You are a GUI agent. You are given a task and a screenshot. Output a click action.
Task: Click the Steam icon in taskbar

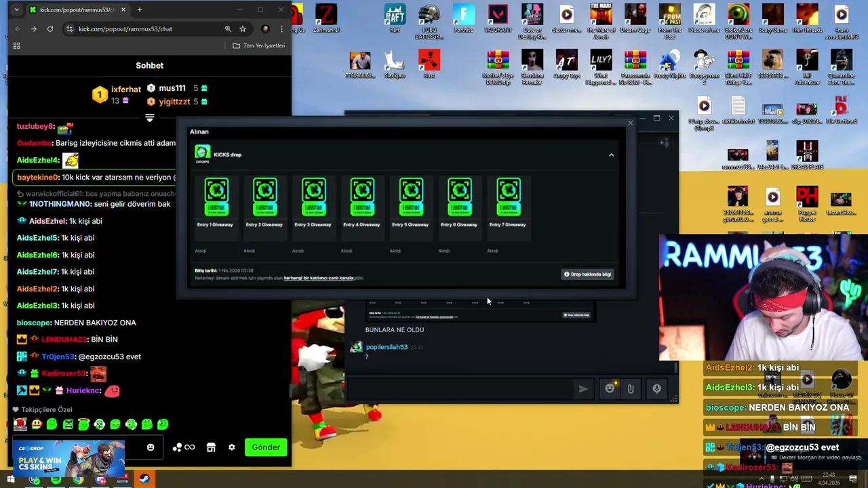coord(144,480)
